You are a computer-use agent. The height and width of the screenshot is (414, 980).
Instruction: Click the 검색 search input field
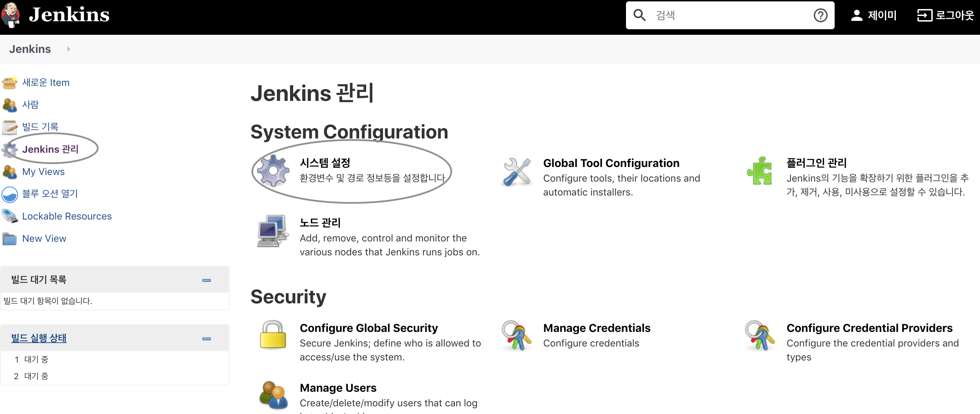point(730,16)
